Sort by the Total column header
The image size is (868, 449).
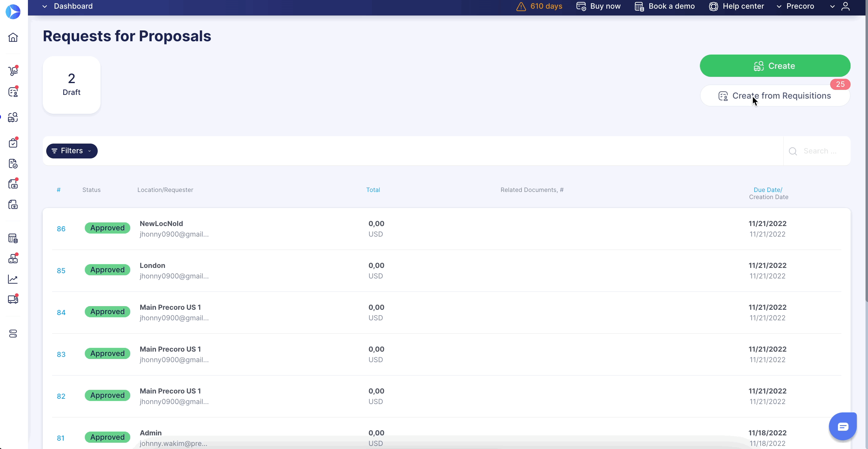373,190
